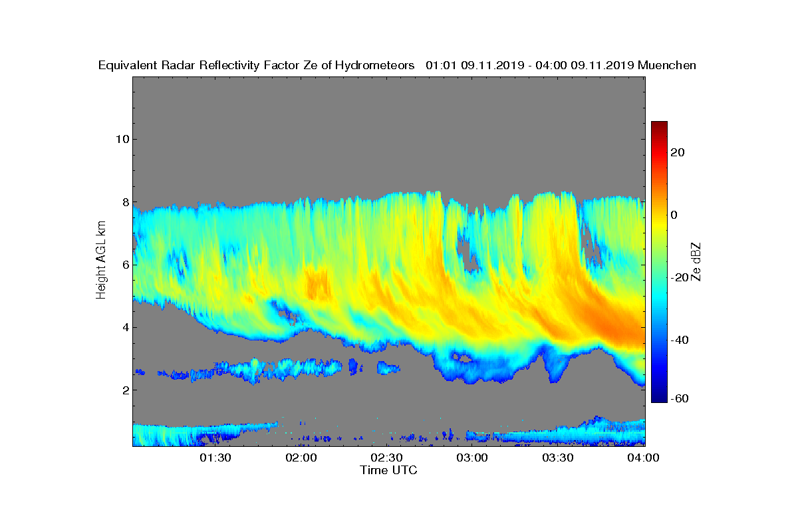Click the 03:00 time tick label
This screenshot has width=798, height=532.
tap(473, 458)
